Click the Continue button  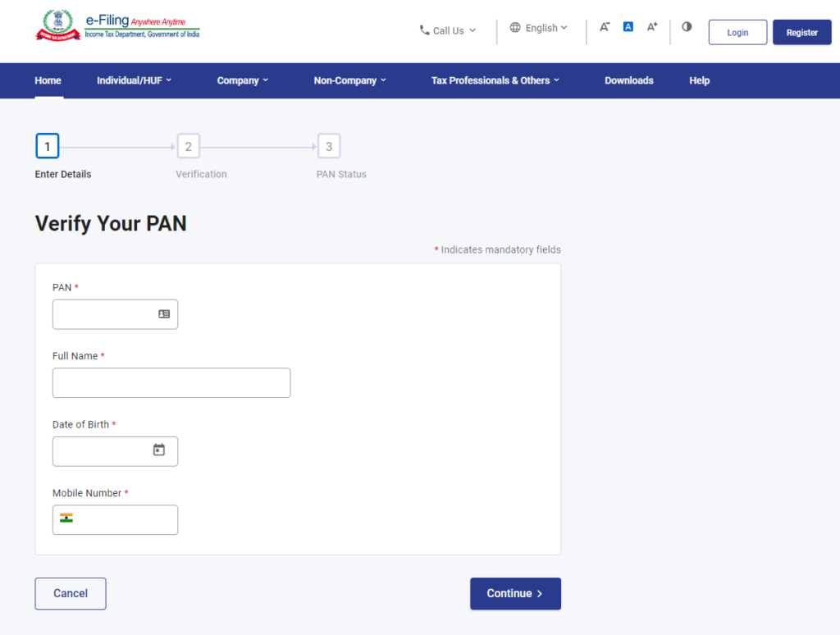point(515,593)
